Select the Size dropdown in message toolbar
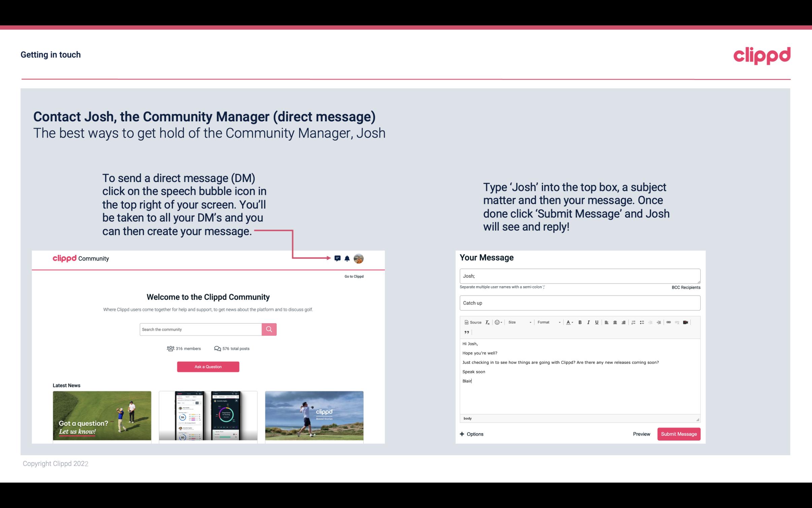 point(518,322)
